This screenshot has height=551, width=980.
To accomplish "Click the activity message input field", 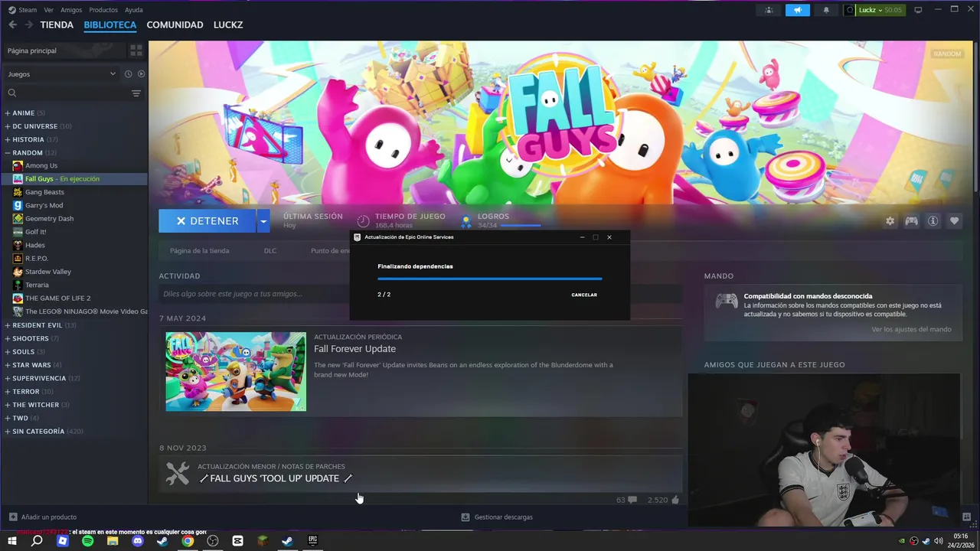I will coord(420,294).
